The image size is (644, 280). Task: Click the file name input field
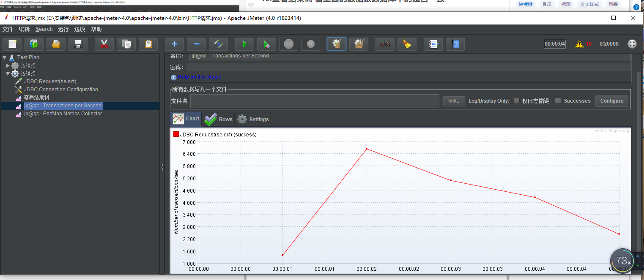pos(315,101)
